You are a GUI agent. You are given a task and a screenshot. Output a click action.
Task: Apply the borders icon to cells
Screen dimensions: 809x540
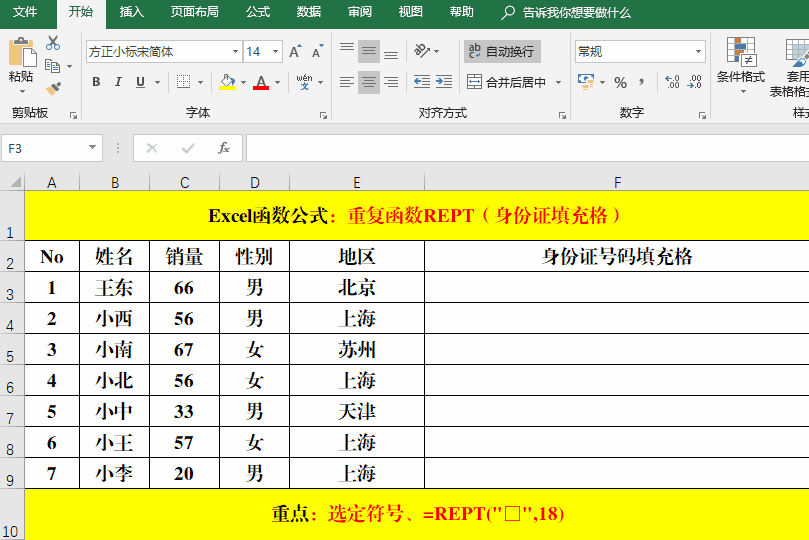(184, 81)
